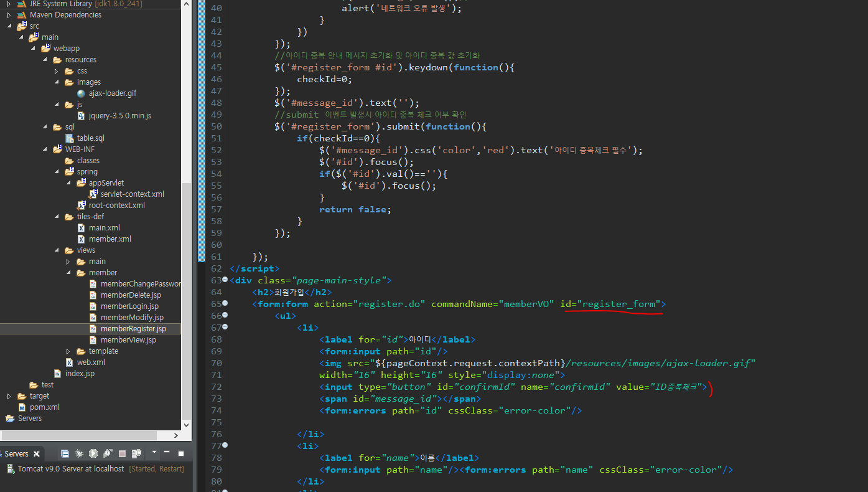
Task: Click the classes folder icon
Action: [x=70, y=161]
